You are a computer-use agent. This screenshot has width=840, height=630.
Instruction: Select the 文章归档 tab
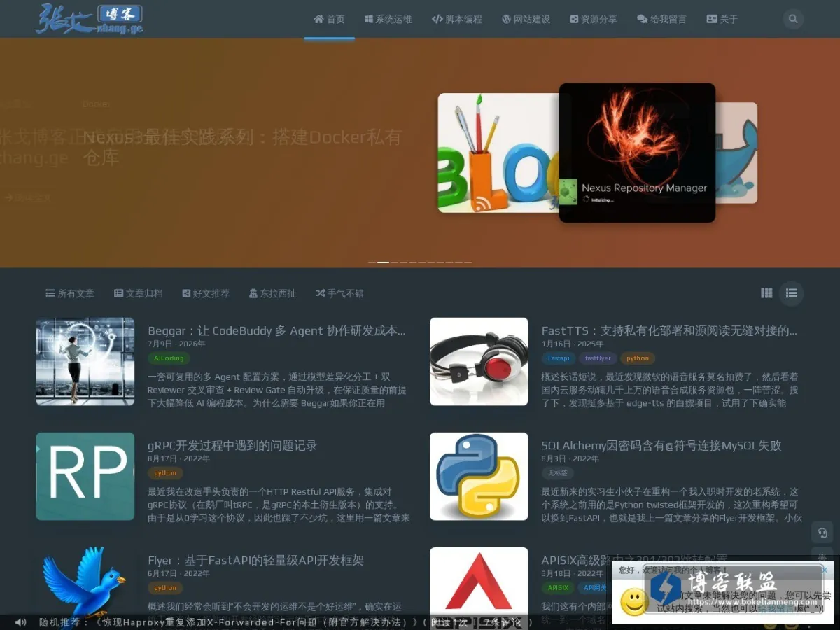point(139,293)
